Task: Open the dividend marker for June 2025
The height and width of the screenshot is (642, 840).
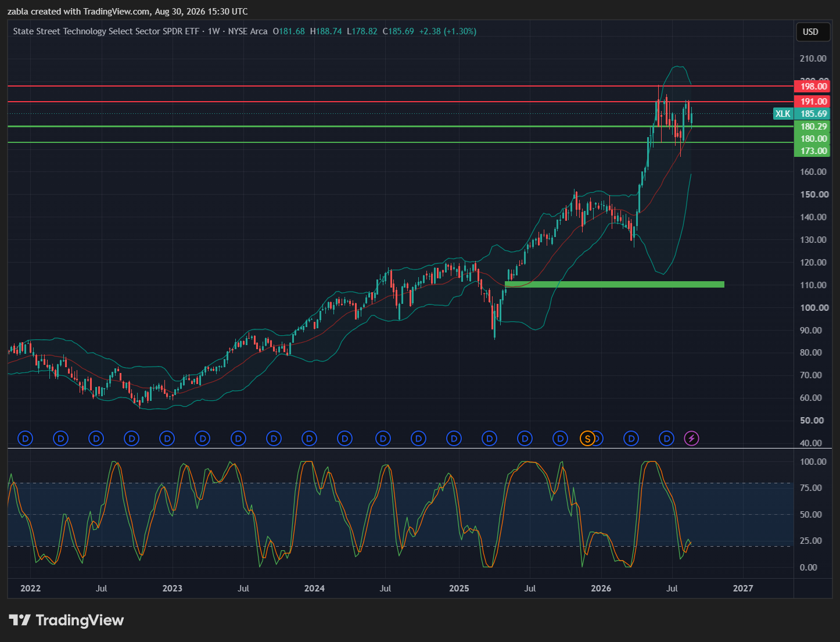Action: click(525, 438)
